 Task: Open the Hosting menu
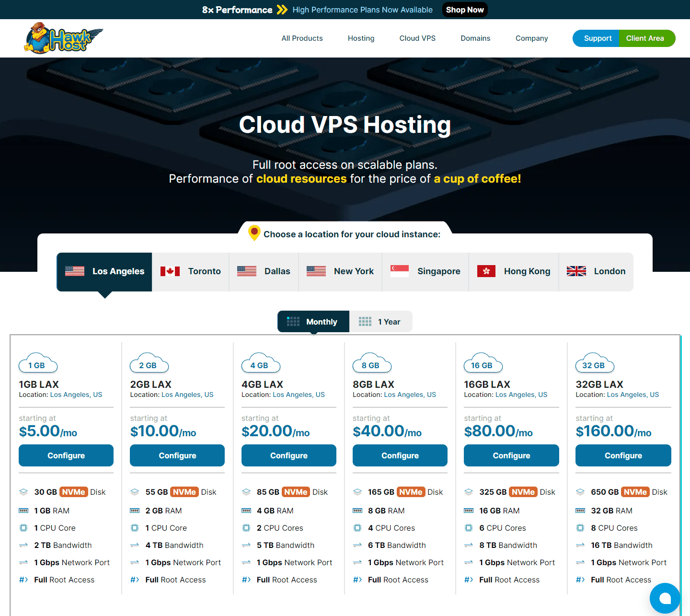tap(361, 38)
